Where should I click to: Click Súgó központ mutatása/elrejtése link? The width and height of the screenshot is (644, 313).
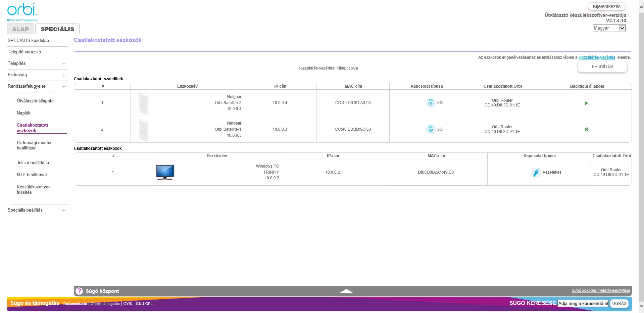coord(601,290)
